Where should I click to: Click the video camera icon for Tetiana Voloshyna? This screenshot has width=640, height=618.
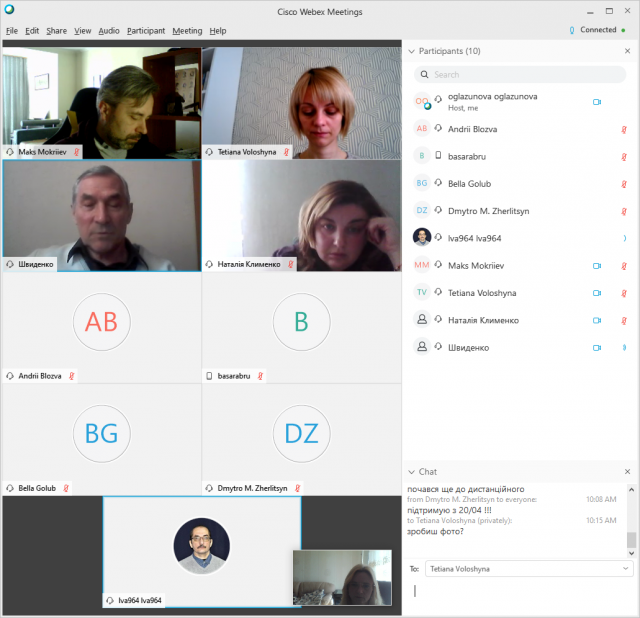point(597,293)
